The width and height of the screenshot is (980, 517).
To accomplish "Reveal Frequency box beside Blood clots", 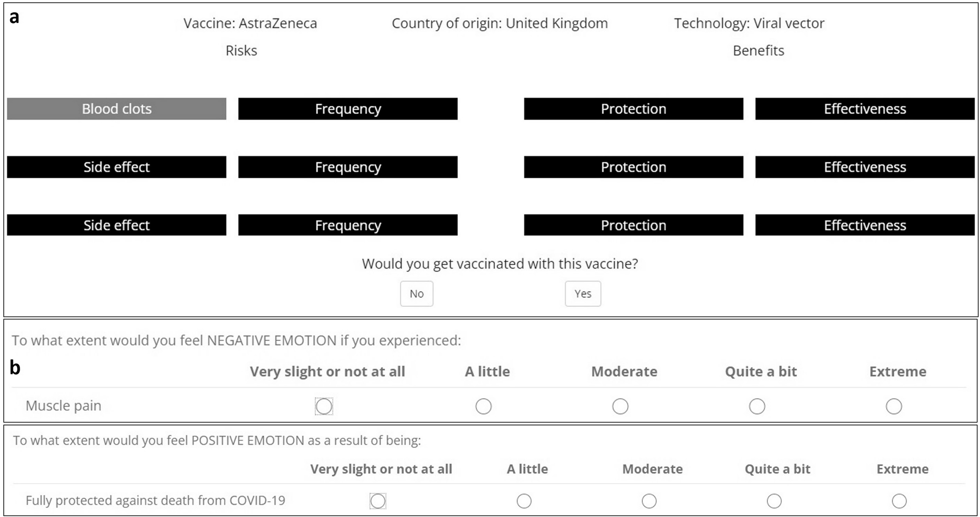I will 348,109.
